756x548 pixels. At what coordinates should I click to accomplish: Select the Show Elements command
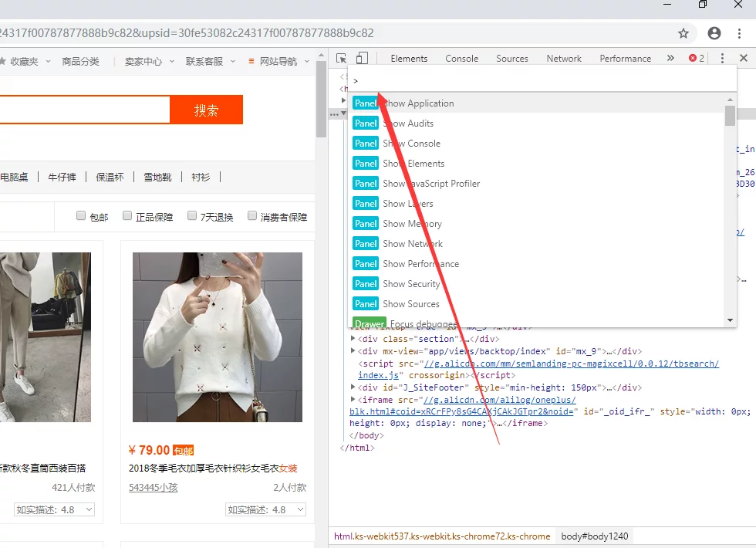pyautogui.click(x=536, y=164)
